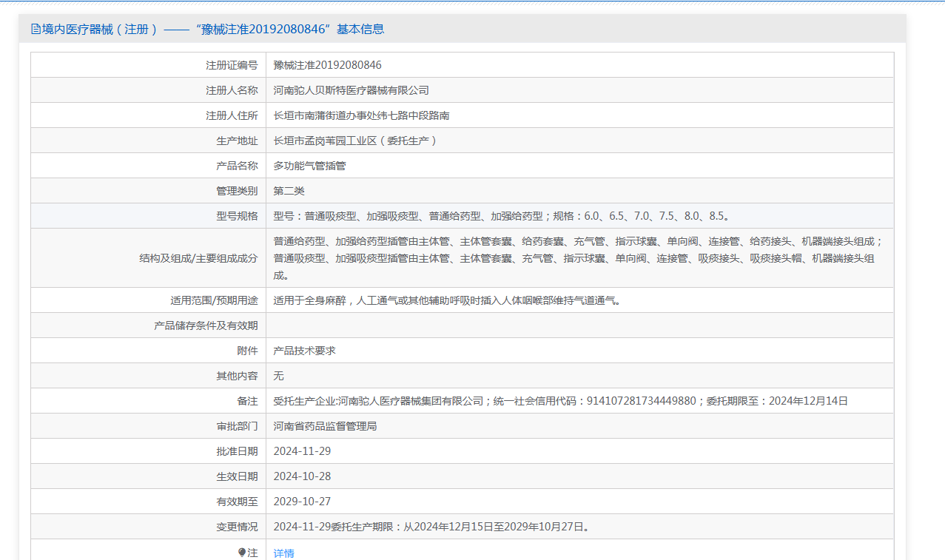The width and height of the screenshot is (945, 560).
Task: Click the 管理类别 label
Action: click(237, 191)
